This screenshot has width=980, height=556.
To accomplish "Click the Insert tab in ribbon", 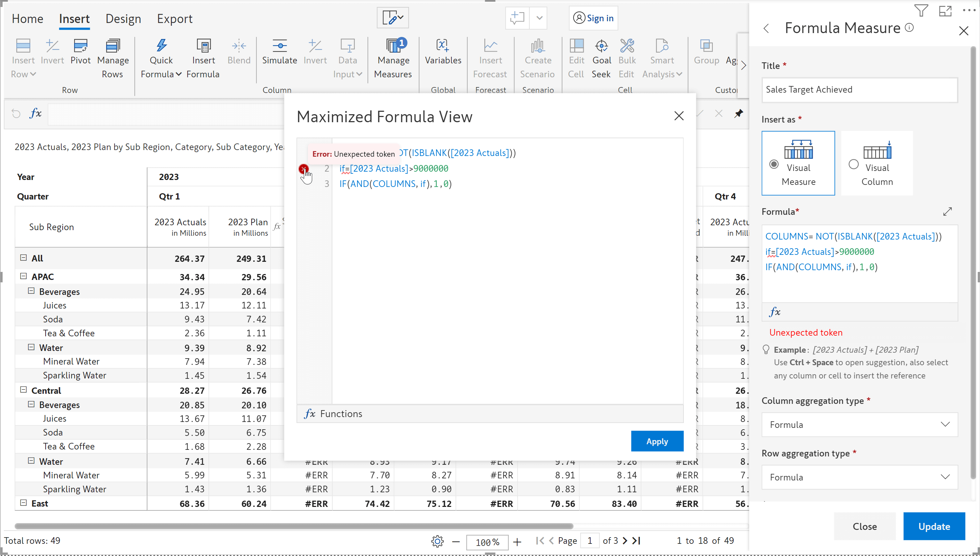I will coord(73,18).
